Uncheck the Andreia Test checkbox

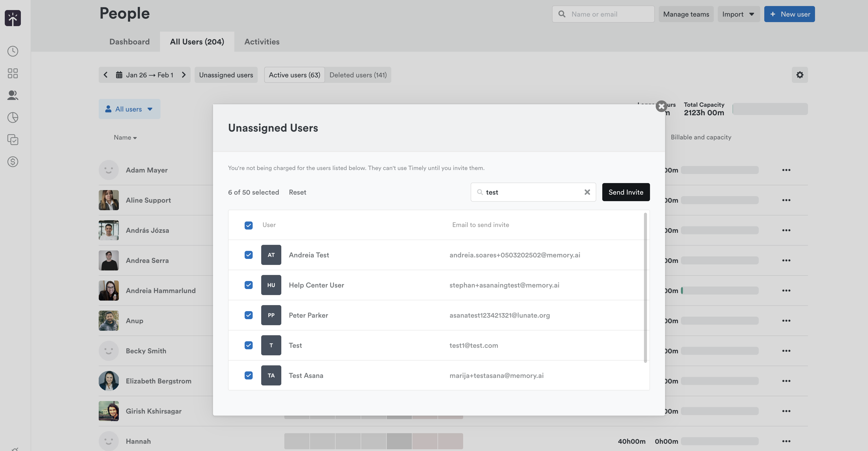(x=248, y=255)
